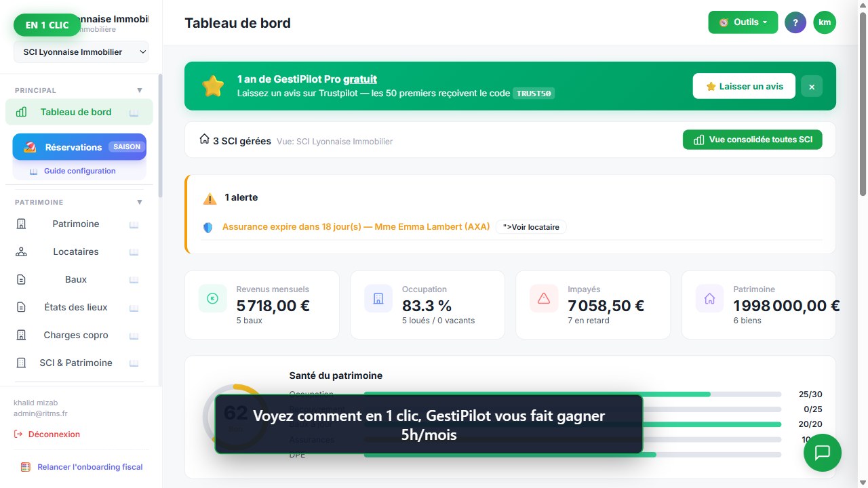Click the Occupation building icon
The width and height of the screenshot is (868, 488).
(x=378, y=298)
